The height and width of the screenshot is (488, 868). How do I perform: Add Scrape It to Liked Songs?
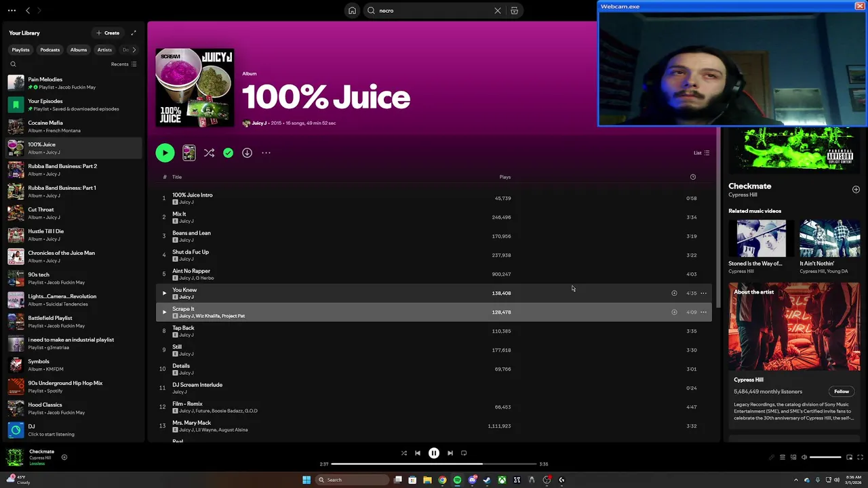click(x=674, y=312)
